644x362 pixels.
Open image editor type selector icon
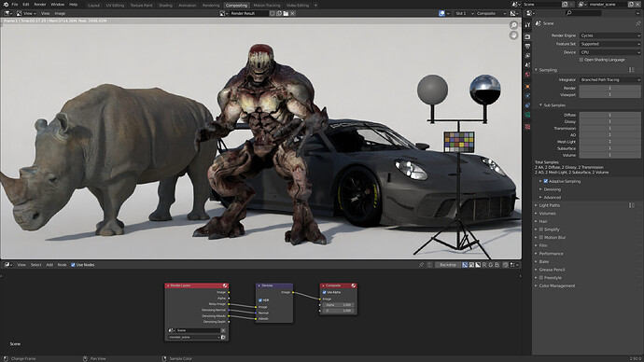pyautogui.click(x=7, y=13)
